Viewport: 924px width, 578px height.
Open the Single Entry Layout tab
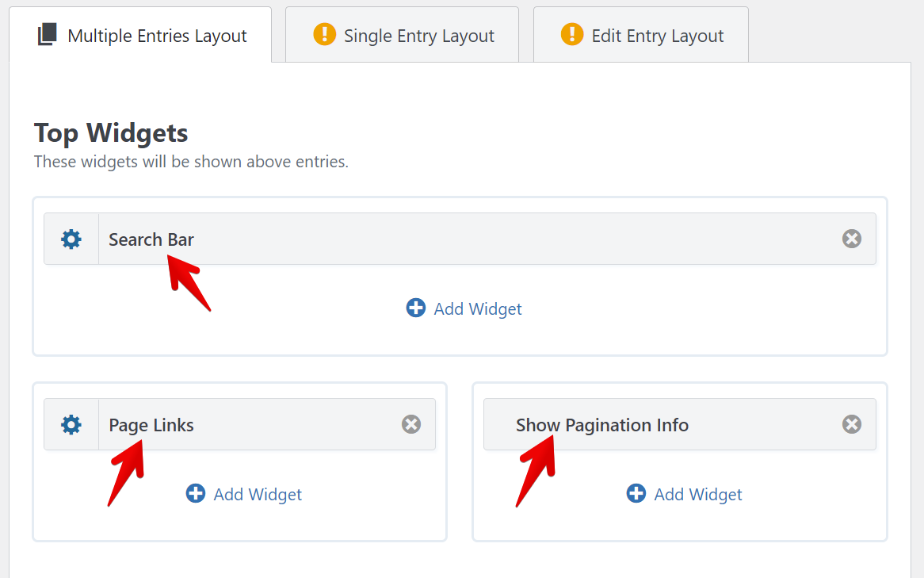pyautogui.click(x=418, y=36)
